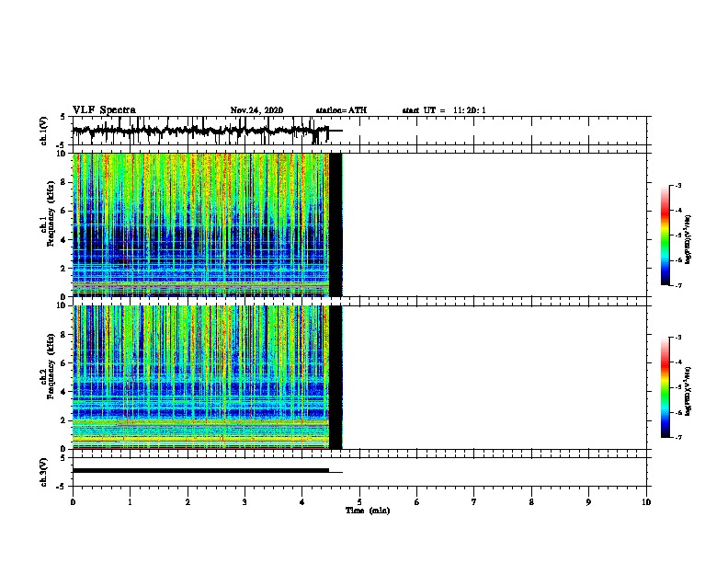
Task: Click the "7" tick label on time axis
Action: tap(474, 502)
